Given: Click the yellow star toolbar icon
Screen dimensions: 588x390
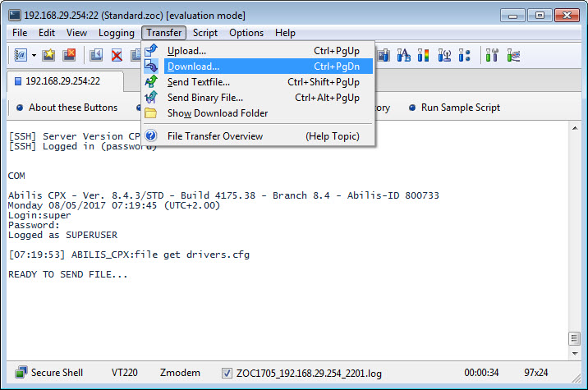Looking at the screenshot, I should [x=48, y=56].
